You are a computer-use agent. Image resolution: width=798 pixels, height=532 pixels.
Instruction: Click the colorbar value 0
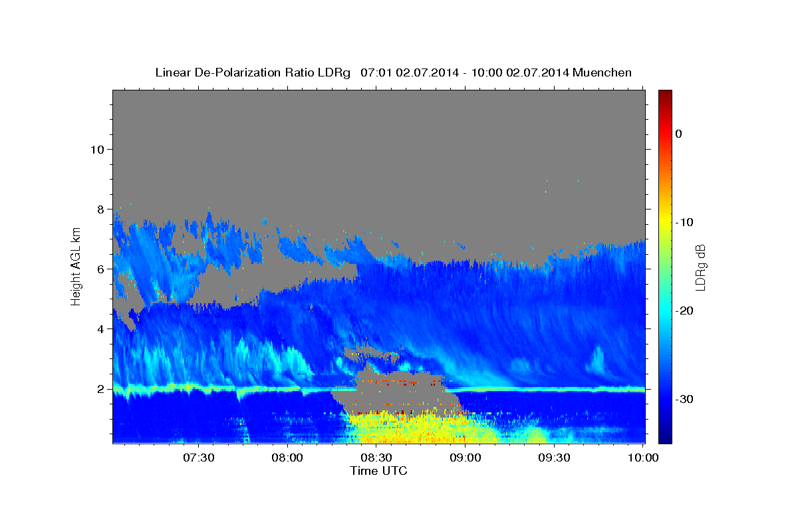(679, 134)
